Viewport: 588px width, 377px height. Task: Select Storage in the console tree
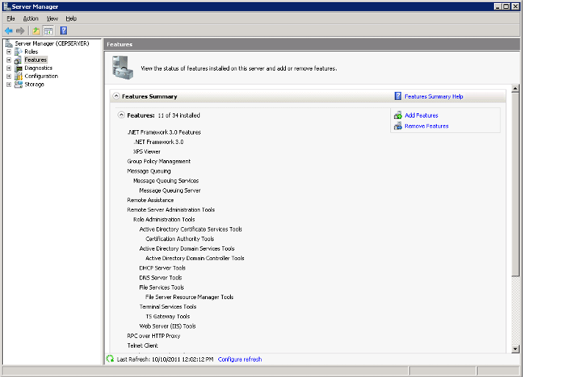pyautogui.click(x=34, y=85)
